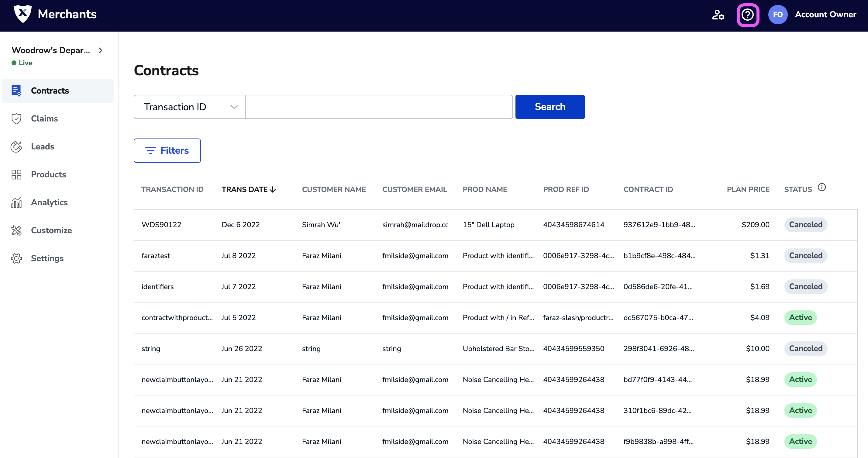Click the help question mark icon
This screenshot has width=868, height=458.
pyautogui.click(x=747, y=15)
